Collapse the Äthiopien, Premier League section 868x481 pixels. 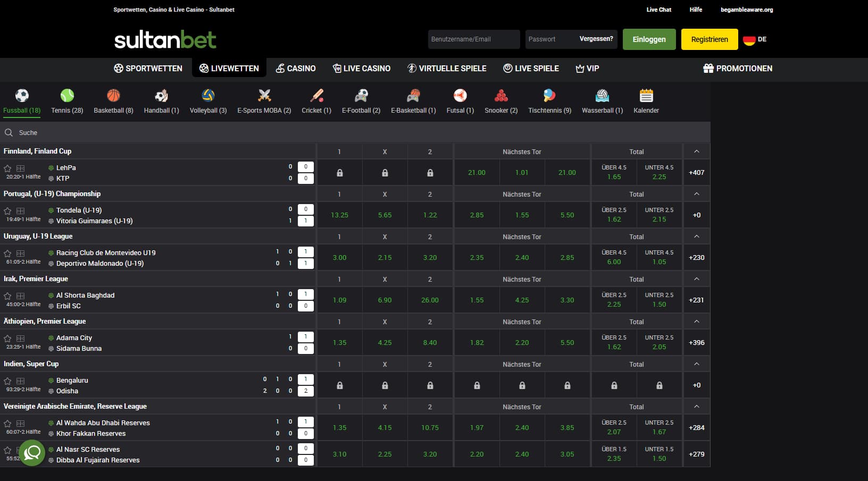pyautogui.click(x=697, y=322)
